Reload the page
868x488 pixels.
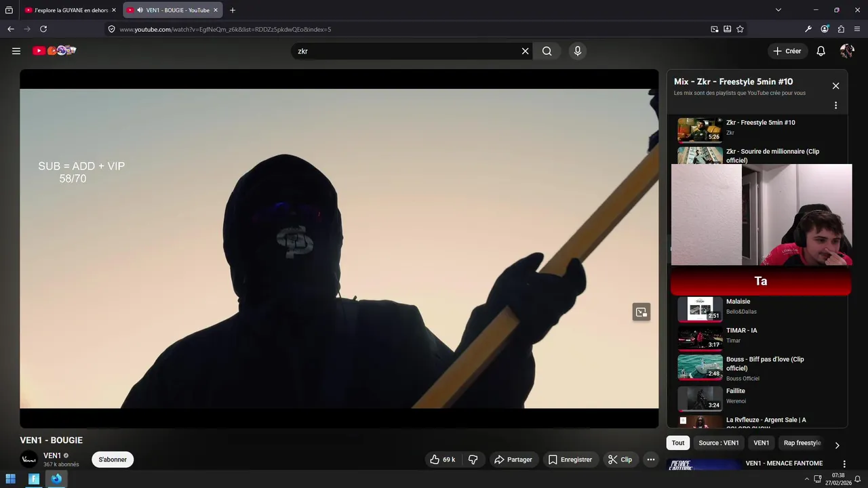click(x=43, y=29)
